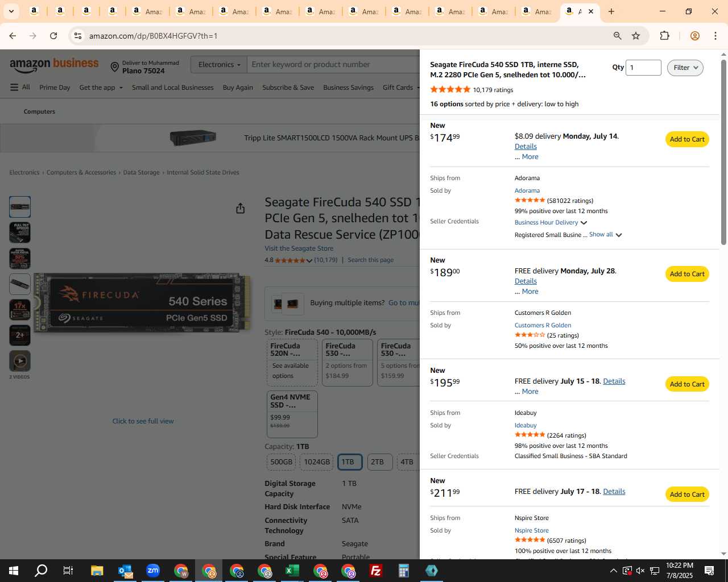Click the share icon above product image
This screenshot has width=728, height=582.
[x=241, y=209]
